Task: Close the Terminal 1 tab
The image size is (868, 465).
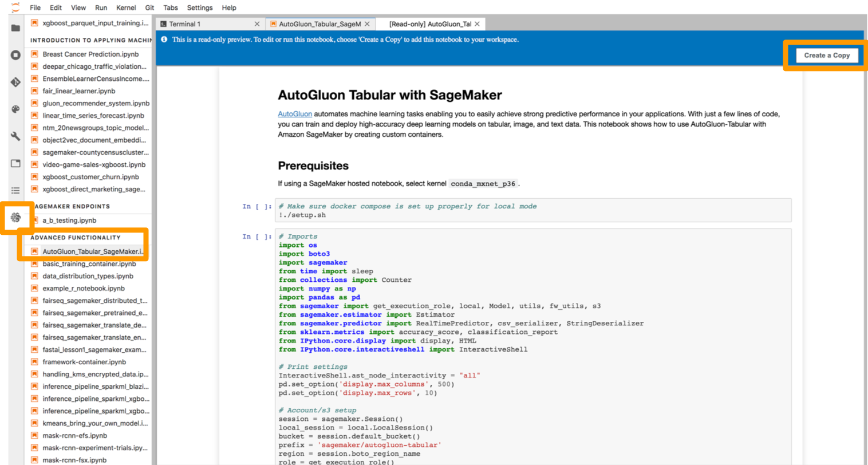Action: pyautogui.click(x=257, y=24)
